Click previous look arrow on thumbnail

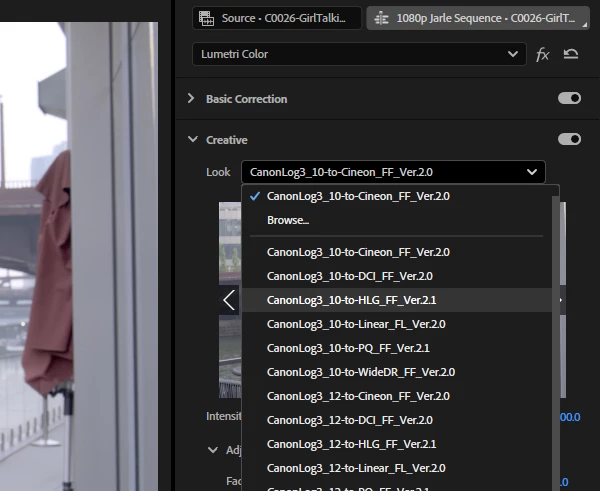[x=229, y=300]
